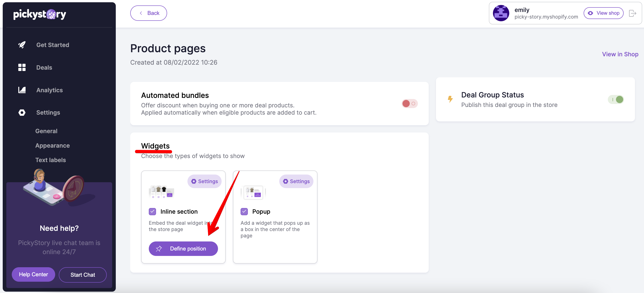644x293 pixels.
Task: Open Inline section Settings
Action: [204, 181]
